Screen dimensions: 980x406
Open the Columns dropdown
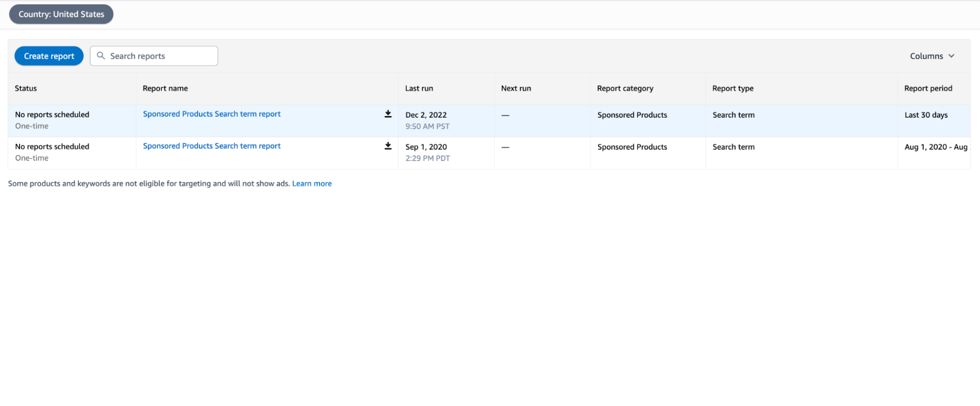tap(931, 56)
